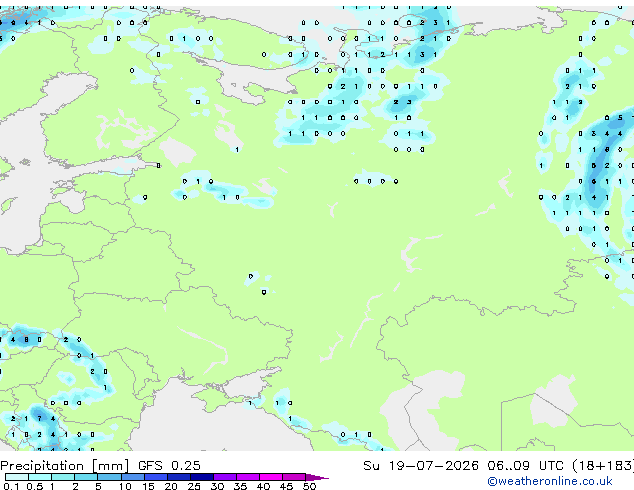Click the '0.5' legend scale label
634x490 pixels.
pyautogui.click(x=35, y=486)
